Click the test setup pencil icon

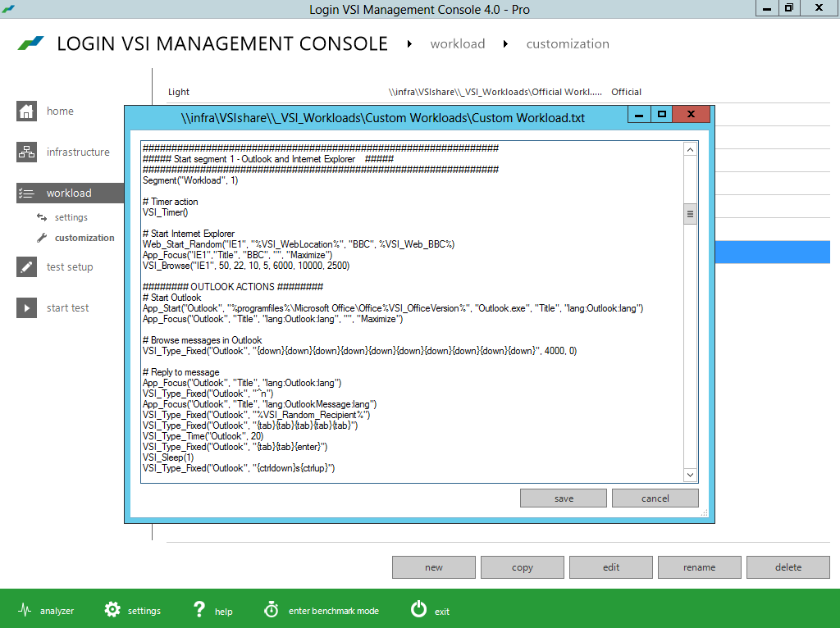point(27,267)
